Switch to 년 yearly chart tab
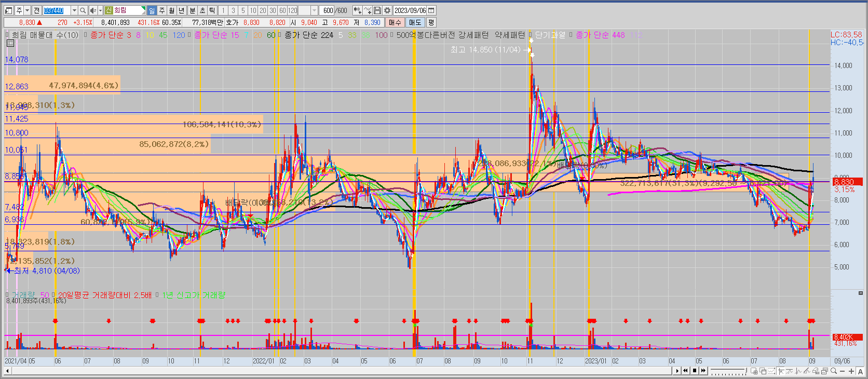This screenshot has height=379, width=868. click(181, 10)
